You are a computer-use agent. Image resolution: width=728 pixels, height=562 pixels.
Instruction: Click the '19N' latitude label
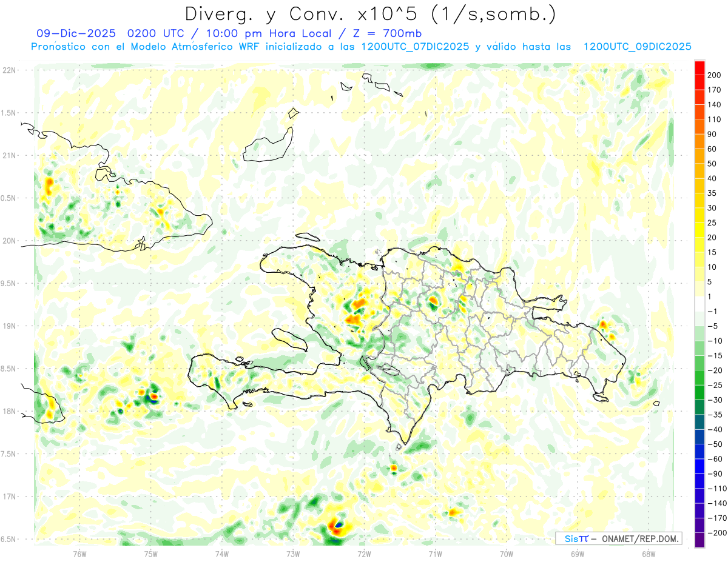pos(9,326)
